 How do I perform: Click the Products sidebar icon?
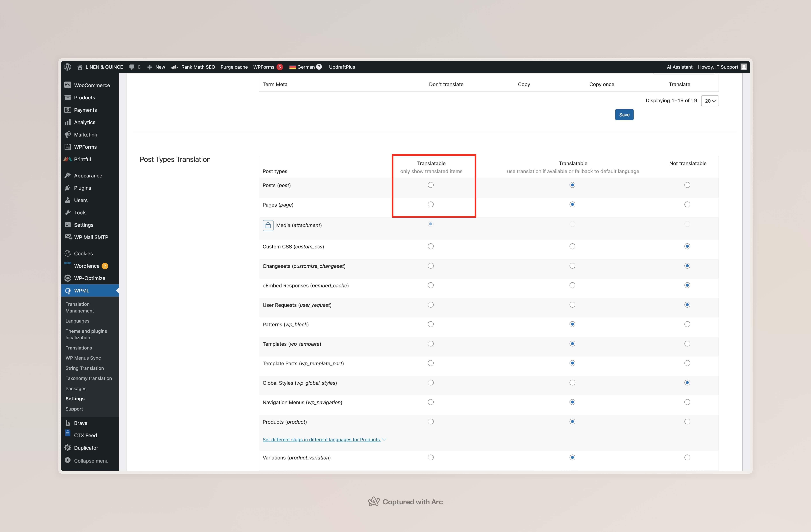coord(68,97)
